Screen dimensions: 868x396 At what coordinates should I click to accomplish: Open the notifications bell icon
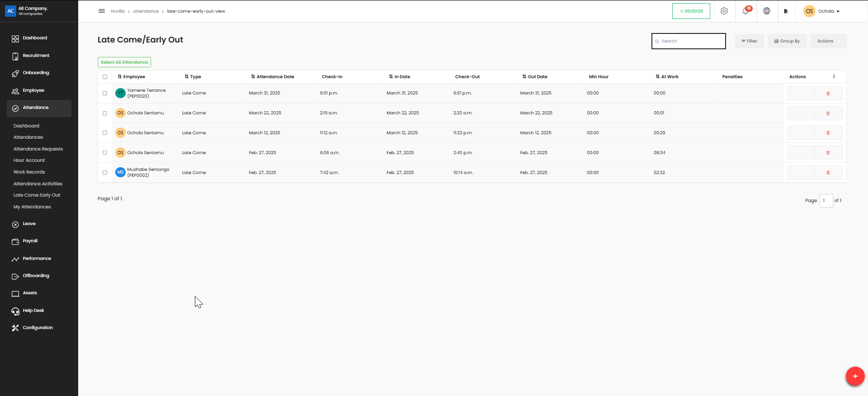coord(745,11)
